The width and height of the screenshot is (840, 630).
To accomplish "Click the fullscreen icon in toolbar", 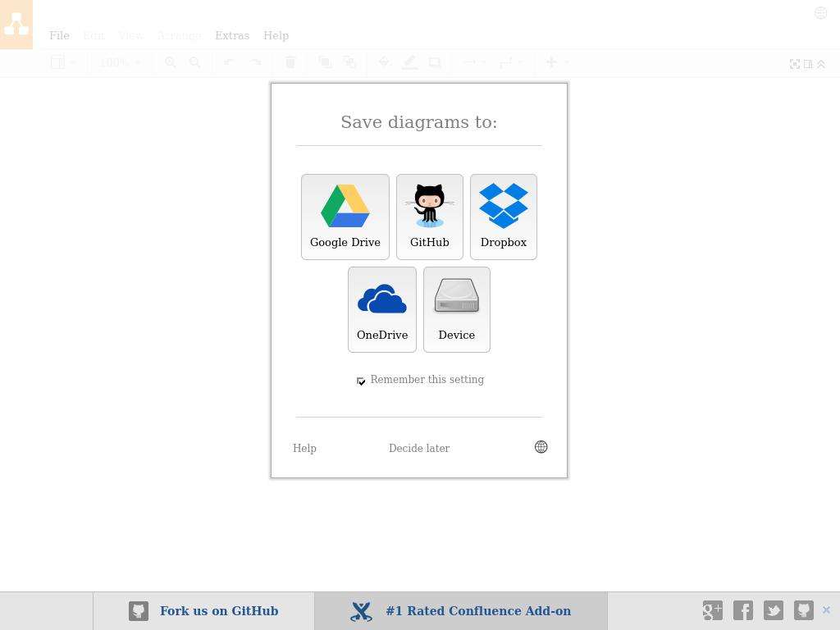I will (795, 64).
